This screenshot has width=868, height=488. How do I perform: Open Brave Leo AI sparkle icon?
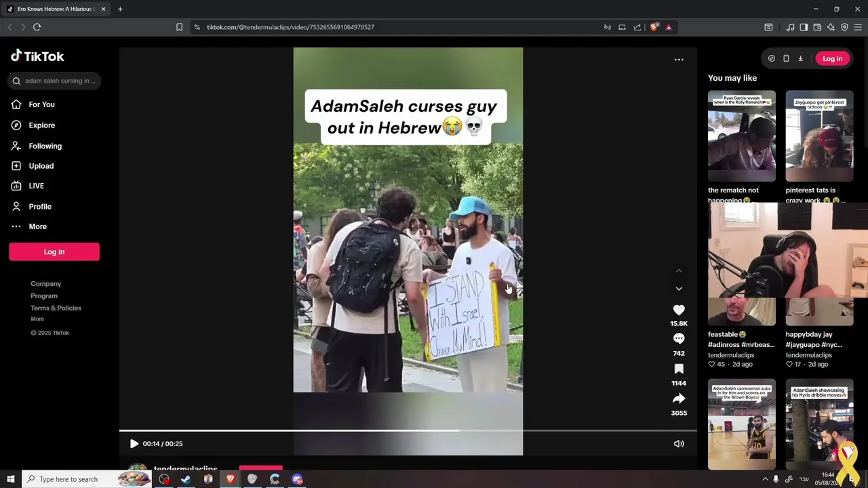point(831,27)
